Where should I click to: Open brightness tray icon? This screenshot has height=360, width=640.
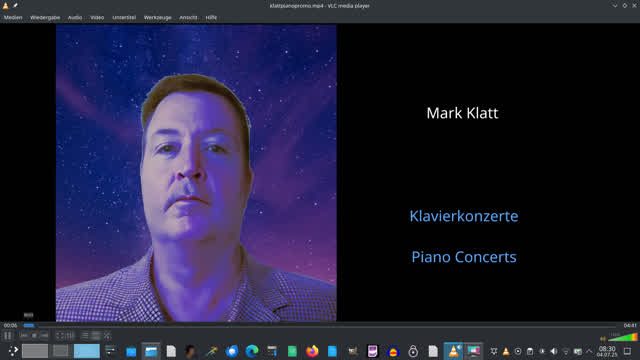(x=542, y=351)
